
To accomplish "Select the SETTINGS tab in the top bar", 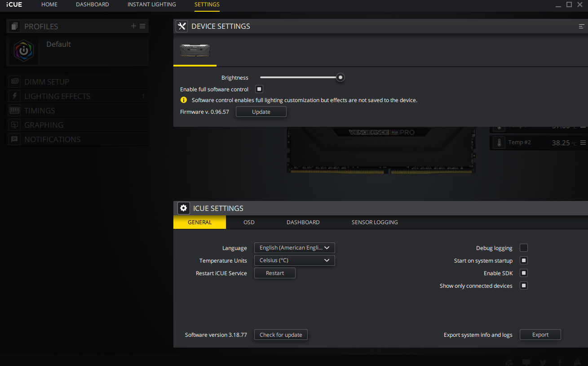I will (207, 4).
